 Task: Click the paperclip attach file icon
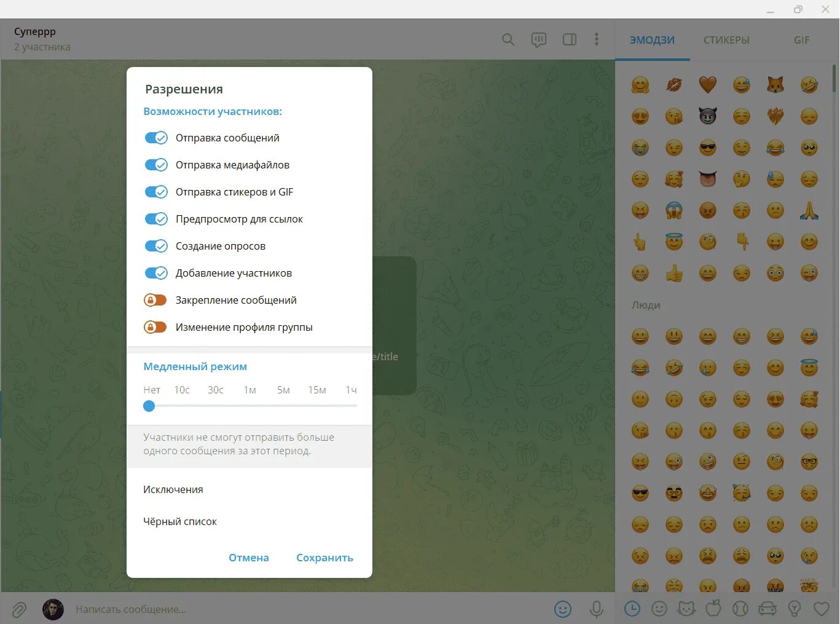[19, 609]
